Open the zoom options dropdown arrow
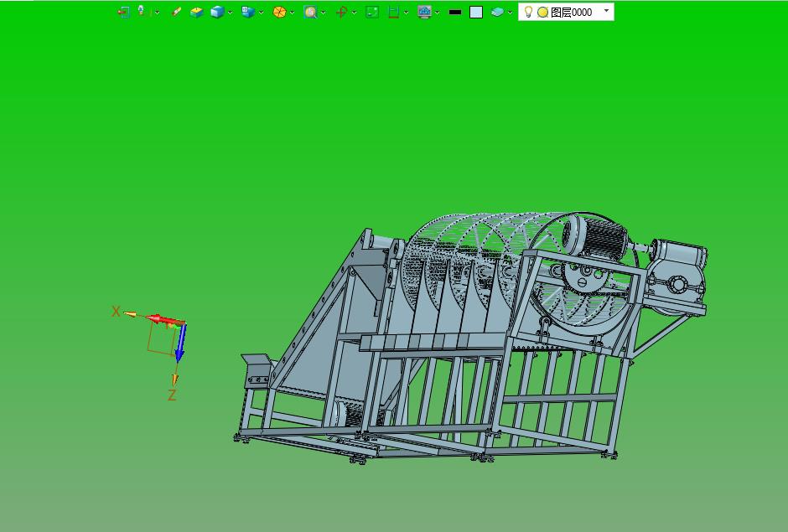Viewport: 788px width, 532px height. (323, 13)
